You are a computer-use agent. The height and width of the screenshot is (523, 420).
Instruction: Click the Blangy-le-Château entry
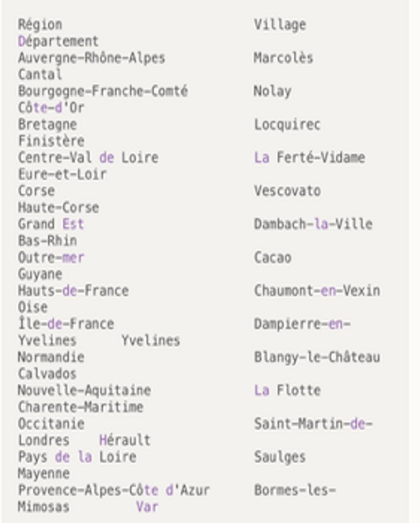click(x=317, y=357)
